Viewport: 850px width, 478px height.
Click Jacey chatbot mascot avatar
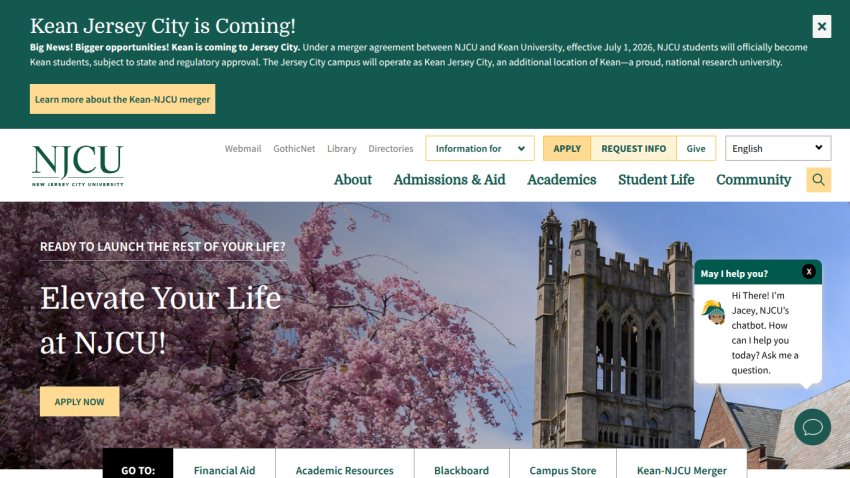tap(713, 312)
